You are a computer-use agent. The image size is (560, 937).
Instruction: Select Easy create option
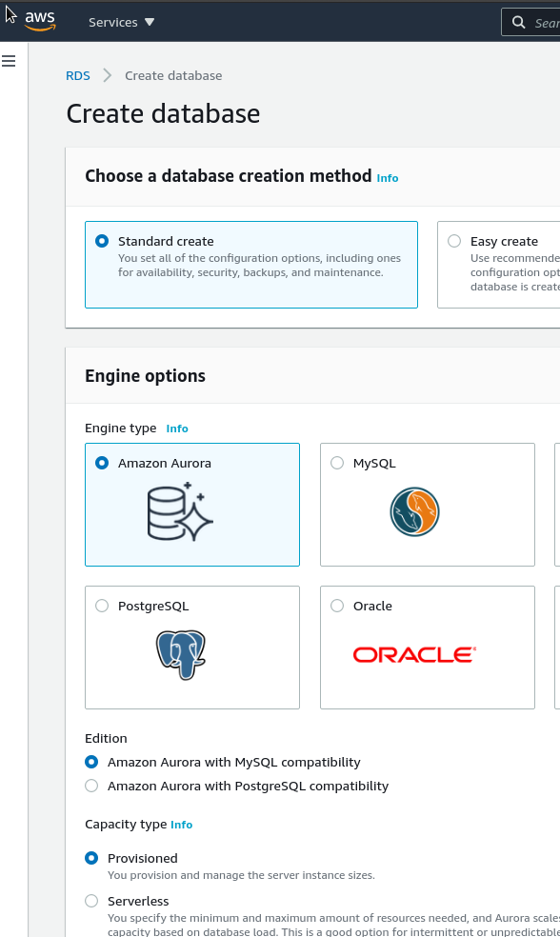(x=454, y=241)
